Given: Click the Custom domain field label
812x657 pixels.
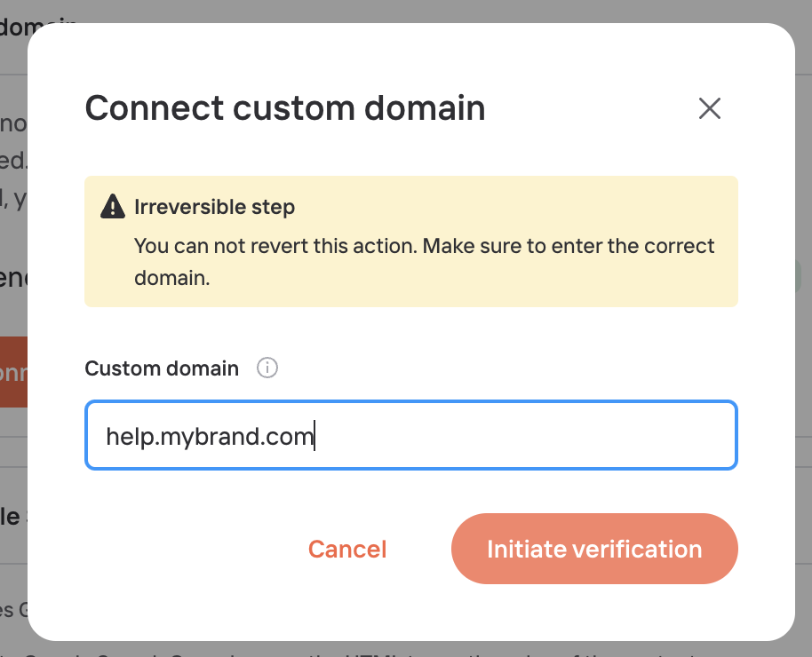Looking at the screenshot, I should point(162,368).
